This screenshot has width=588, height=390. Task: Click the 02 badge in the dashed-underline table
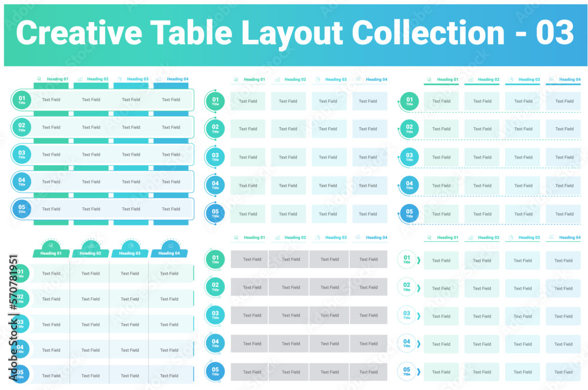click(409, 129)
